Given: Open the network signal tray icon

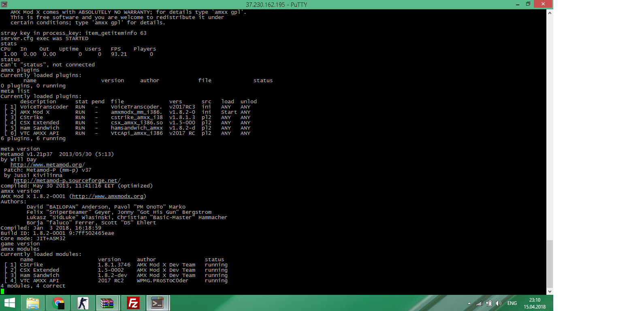Looking at the screenshot, I should (479, 303).
